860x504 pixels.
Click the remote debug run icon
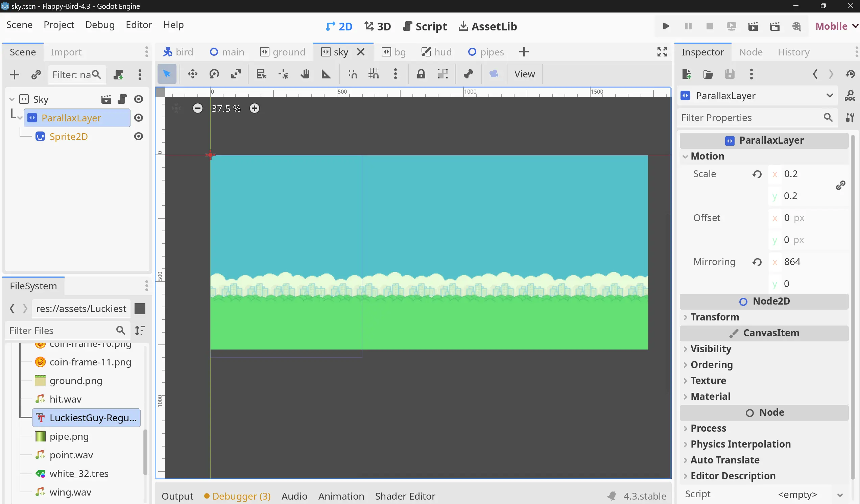pos(731,26)
